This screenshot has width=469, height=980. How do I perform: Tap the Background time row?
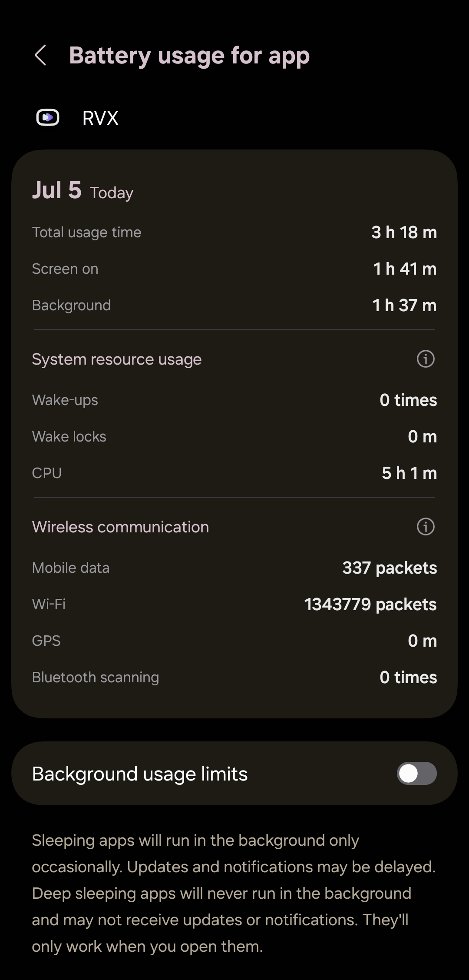point(234,306)
